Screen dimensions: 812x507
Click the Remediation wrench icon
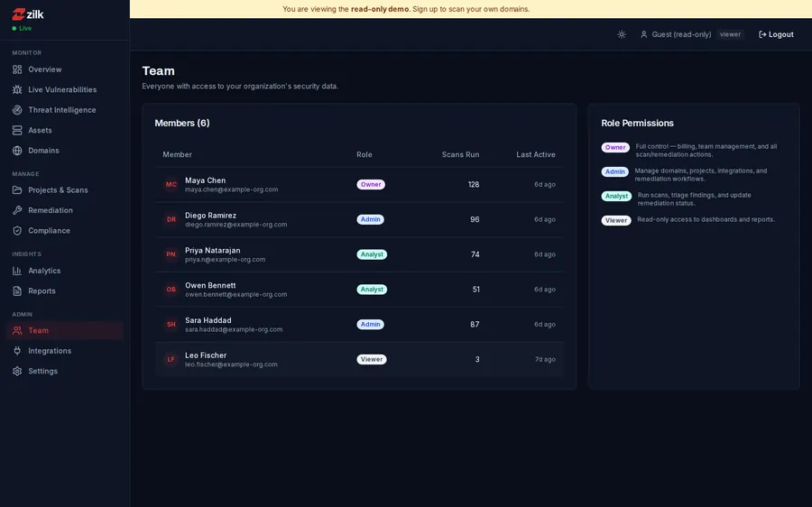pos(17,210)
